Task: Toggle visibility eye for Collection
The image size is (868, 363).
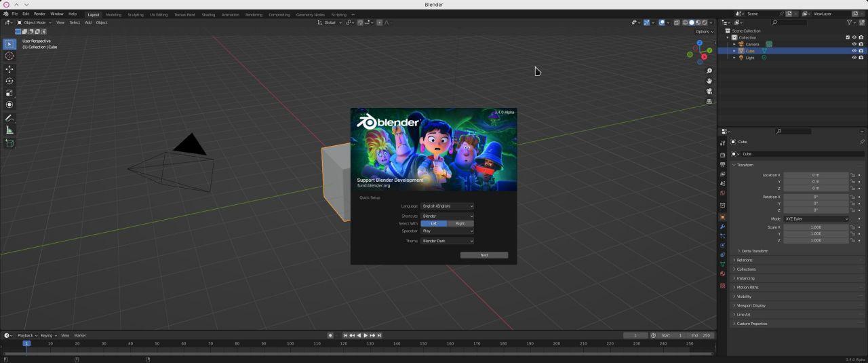Action: coord(854,37)
